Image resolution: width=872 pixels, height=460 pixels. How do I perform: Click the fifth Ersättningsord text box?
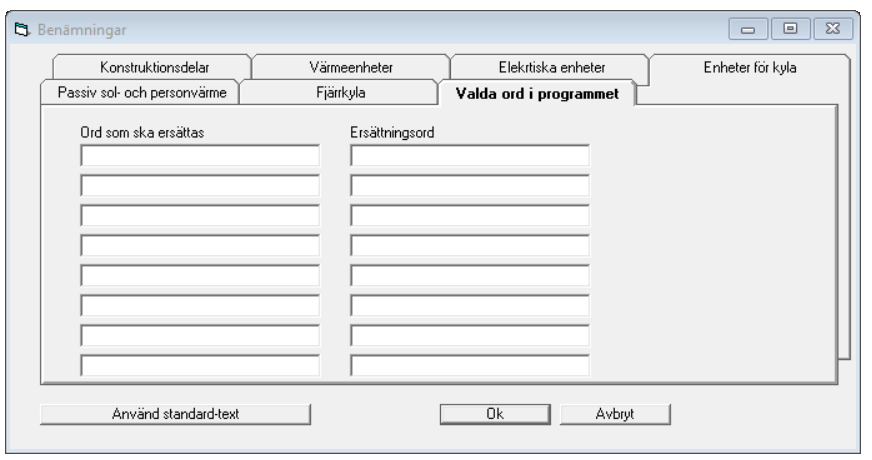tap(469, 275)
